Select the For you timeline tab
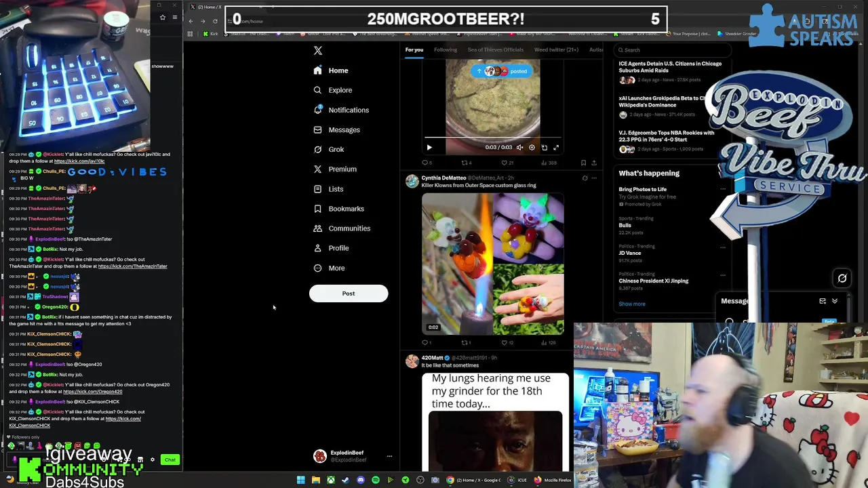Image resolution: width=868 pixels, height=488 pixels. point(414,49)
